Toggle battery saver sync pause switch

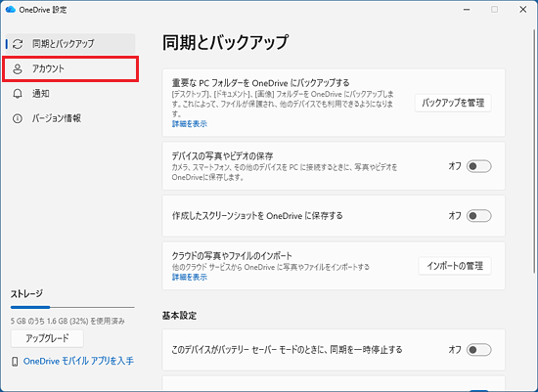coord(479,350)
